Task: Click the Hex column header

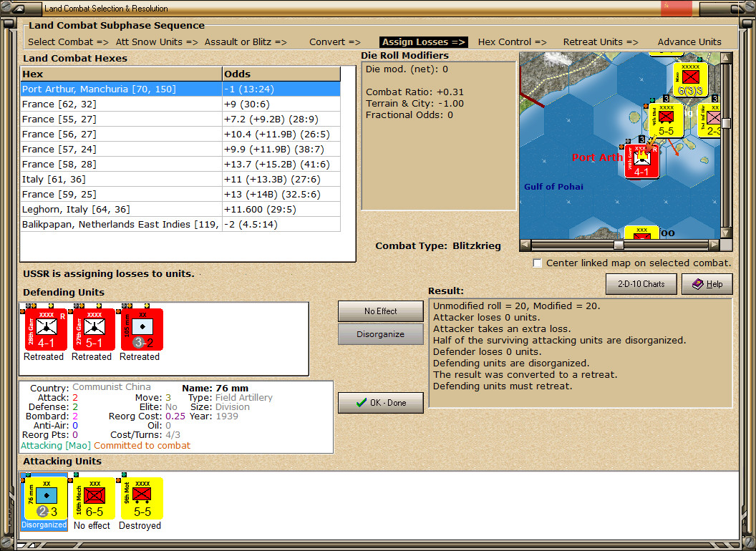Action: point(121,74)
